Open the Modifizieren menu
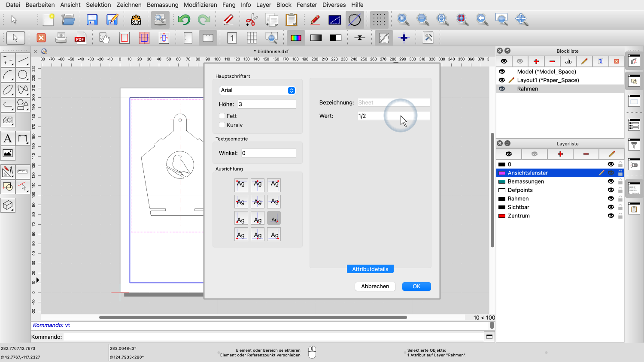644x362 pixels. (x=200, y=5)
